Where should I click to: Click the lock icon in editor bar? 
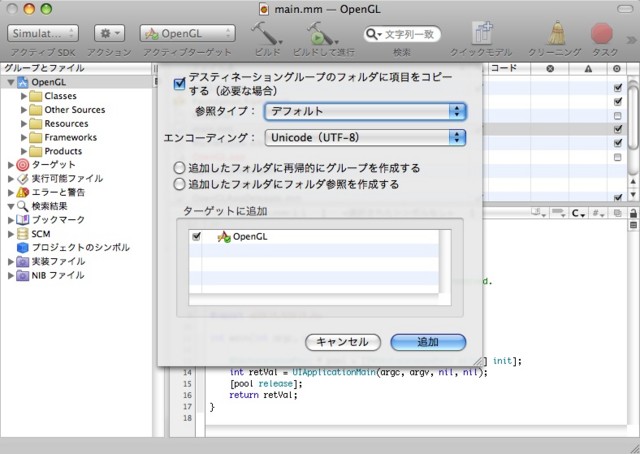pos(633,213)
